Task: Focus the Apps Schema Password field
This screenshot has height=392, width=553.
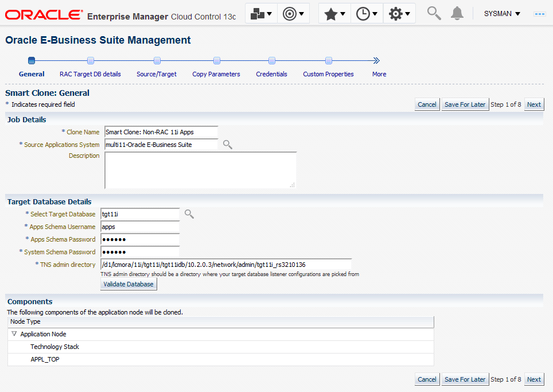Action: pyautogui.click(x=140, y=239)
